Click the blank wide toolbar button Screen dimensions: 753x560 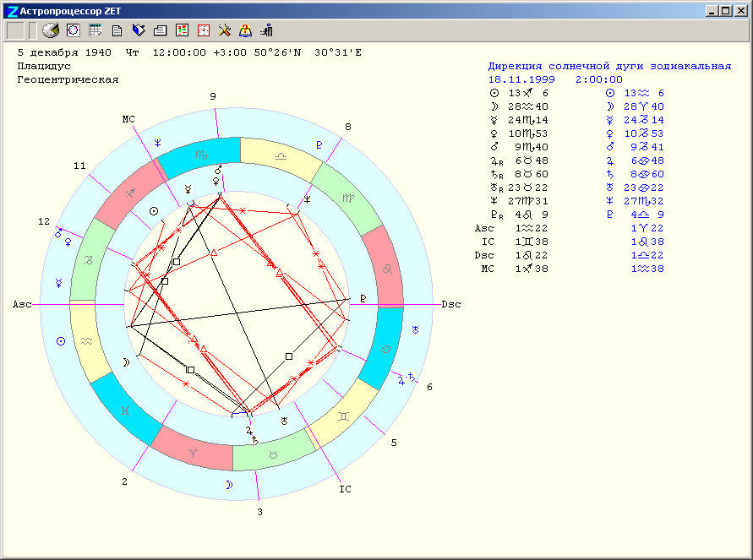[x=15, y=30]
